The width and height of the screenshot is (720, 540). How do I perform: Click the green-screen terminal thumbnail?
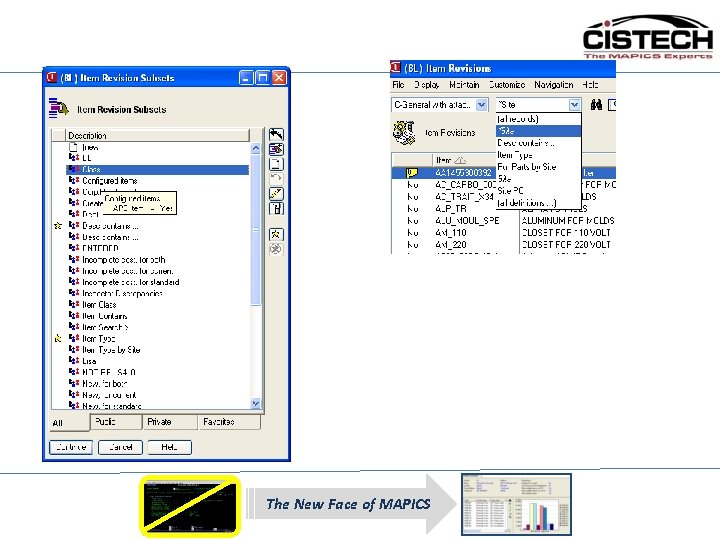[x=190, y=506]
